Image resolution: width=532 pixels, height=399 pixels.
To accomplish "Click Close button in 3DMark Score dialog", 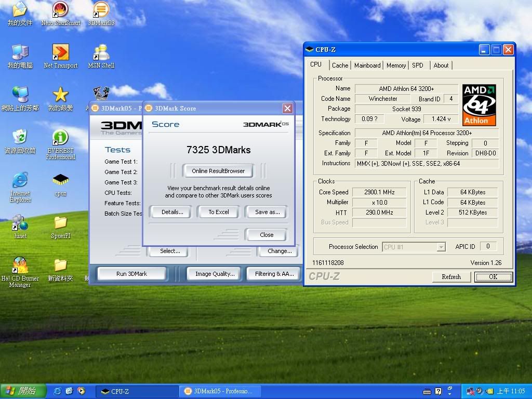I will 267,235.
